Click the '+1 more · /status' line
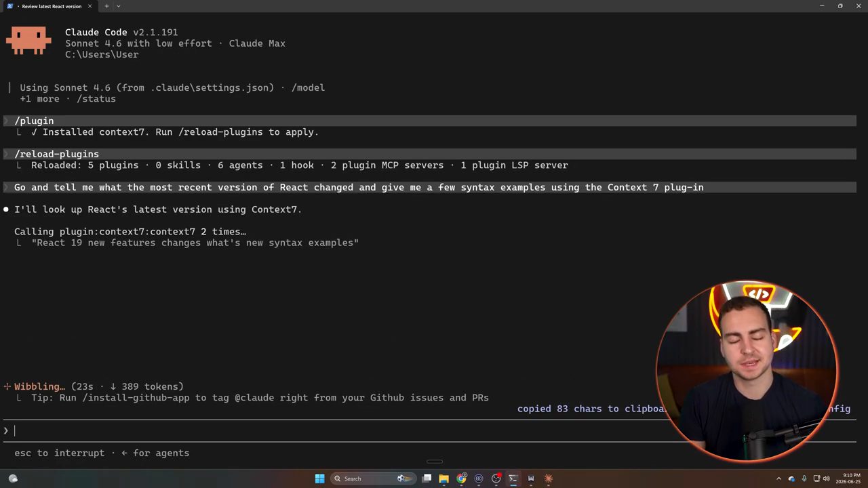The height and width of the screenshot is (488, 868). coord(68,98)
